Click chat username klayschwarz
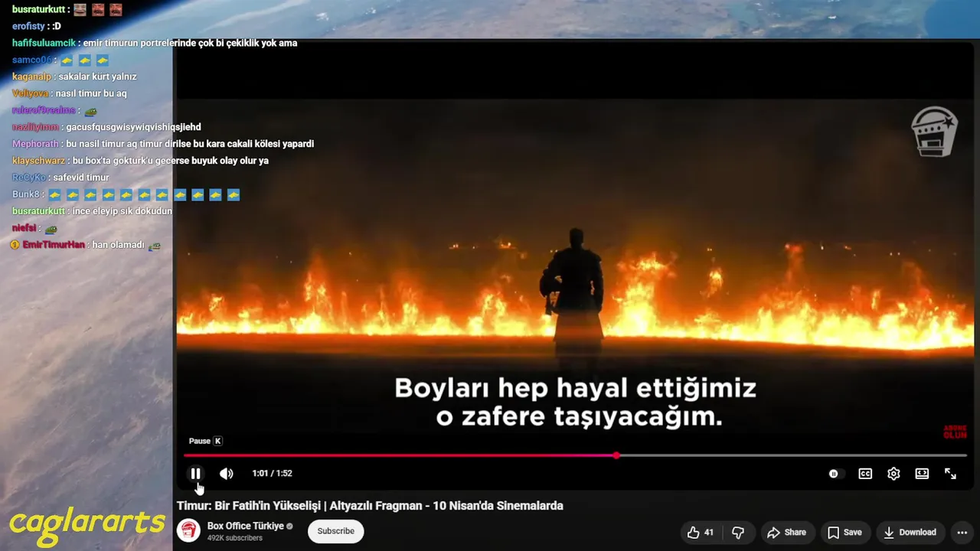The width and height of the screenshot is (980, 551). [38, 161]
